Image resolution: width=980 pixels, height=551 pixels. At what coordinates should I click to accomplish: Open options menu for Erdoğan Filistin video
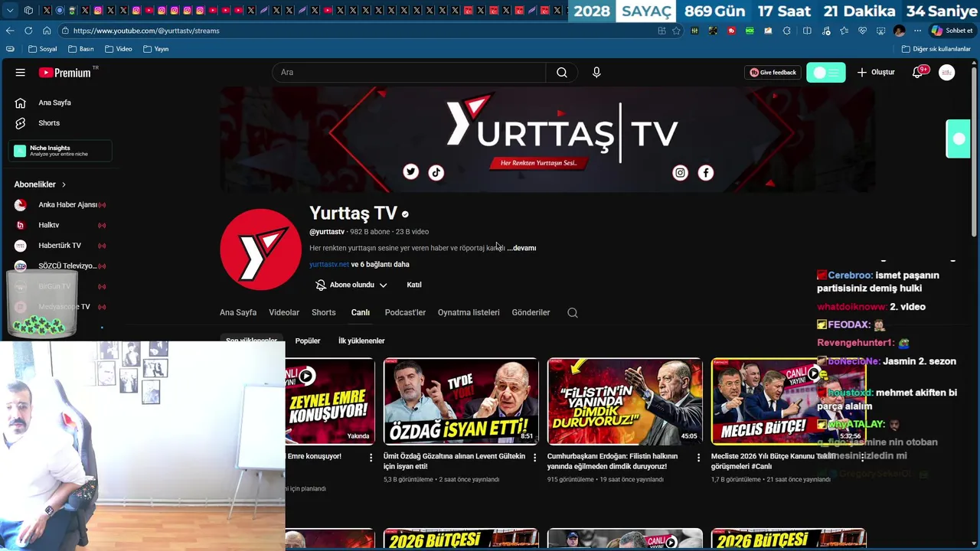(698, 458)
